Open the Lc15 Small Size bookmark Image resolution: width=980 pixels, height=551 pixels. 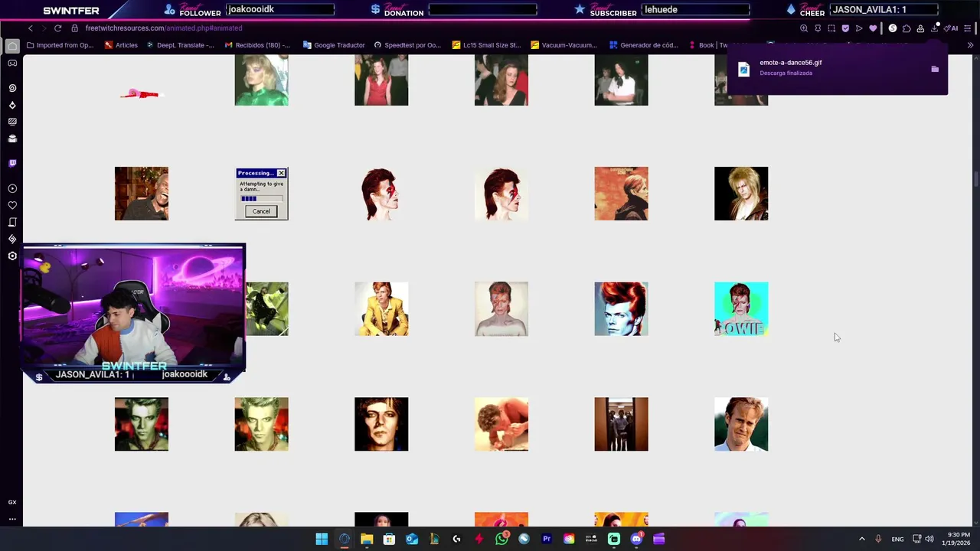tap(486, 45)
